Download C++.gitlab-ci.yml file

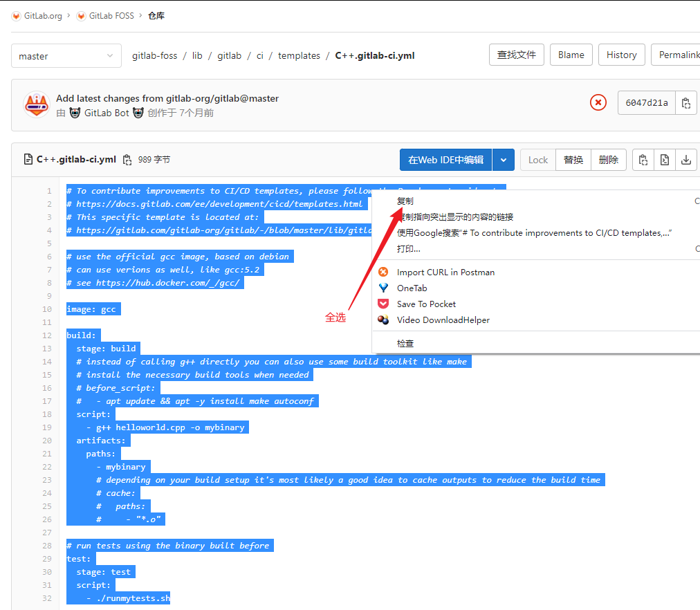(x=685, y=160)
